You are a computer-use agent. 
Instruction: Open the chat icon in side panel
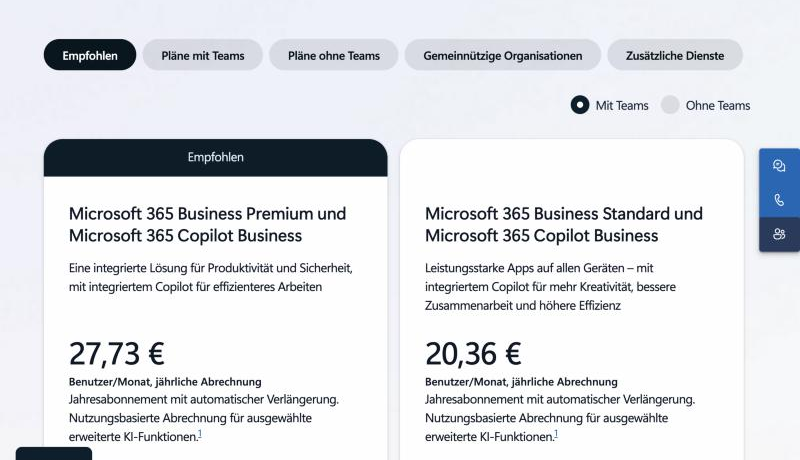(x=779, y=166)
